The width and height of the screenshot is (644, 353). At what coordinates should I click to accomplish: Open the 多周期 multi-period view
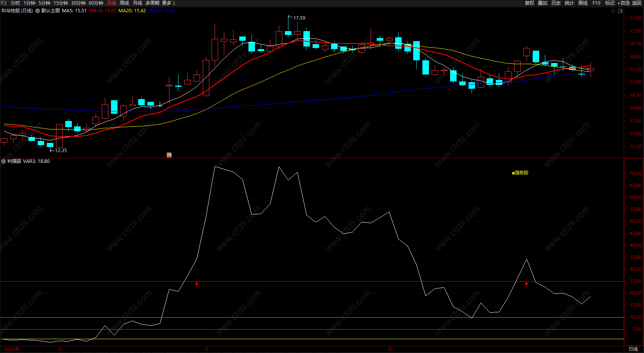click(152, 3)
